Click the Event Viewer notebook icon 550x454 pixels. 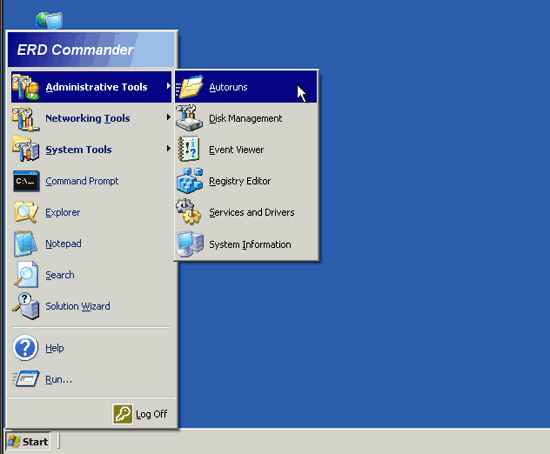coord(189,149)
